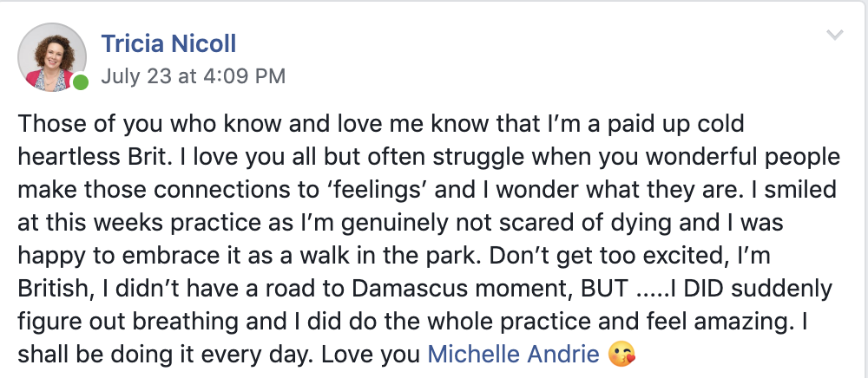Open tagged Michelle Andrie profile link
The width and height of the screenshot is (868, 378).
coord(513,354)
